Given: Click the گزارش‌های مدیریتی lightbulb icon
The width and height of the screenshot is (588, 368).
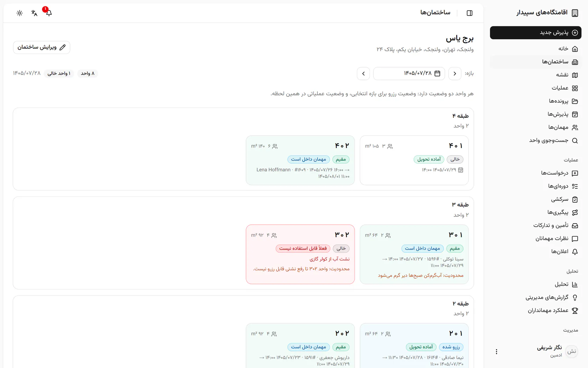Looking at the screenshot, I should 575,298.
